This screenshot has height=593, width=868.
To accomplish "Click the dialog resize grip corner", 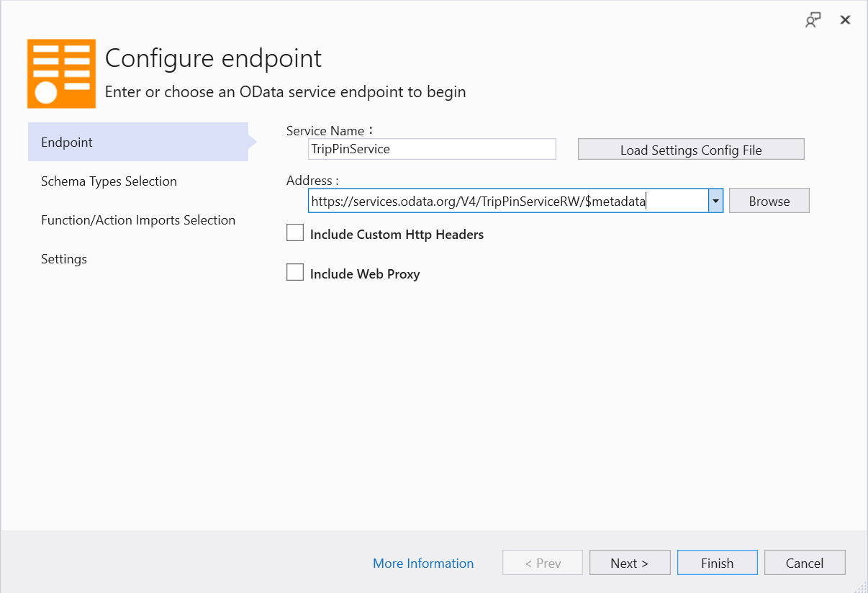I will pyautogui.click(x=861, y=587).
